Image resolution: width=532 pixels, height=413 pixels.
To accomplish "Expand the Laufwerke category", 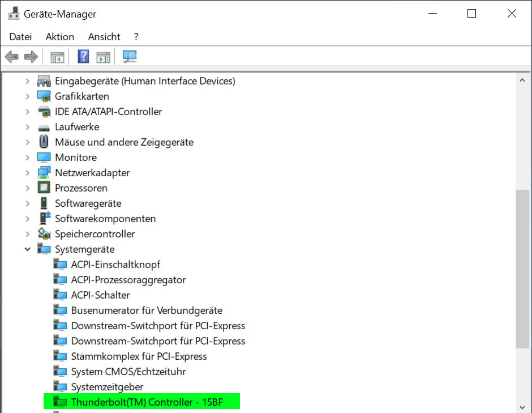I will pos(28,127).
